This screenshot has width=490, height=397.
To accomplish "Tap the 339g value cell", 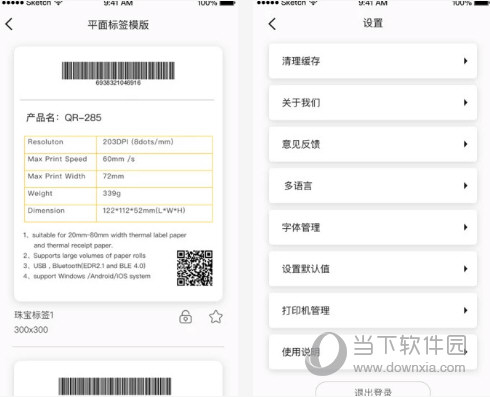I will coord(154,196).
